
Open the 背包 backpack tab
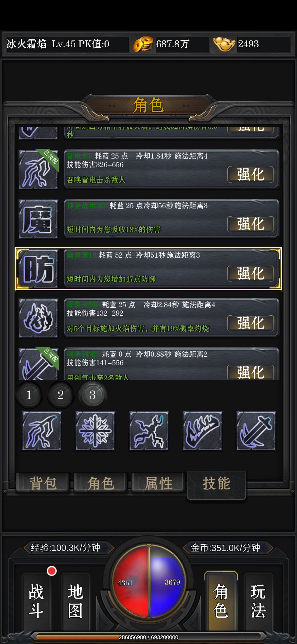pos(43,483)
